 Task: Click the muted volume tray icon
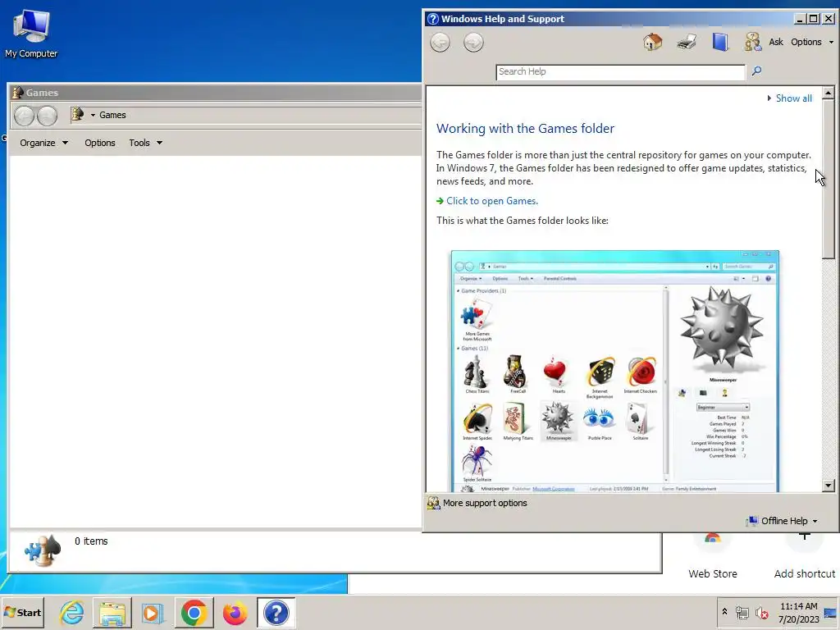coord(761,612)
